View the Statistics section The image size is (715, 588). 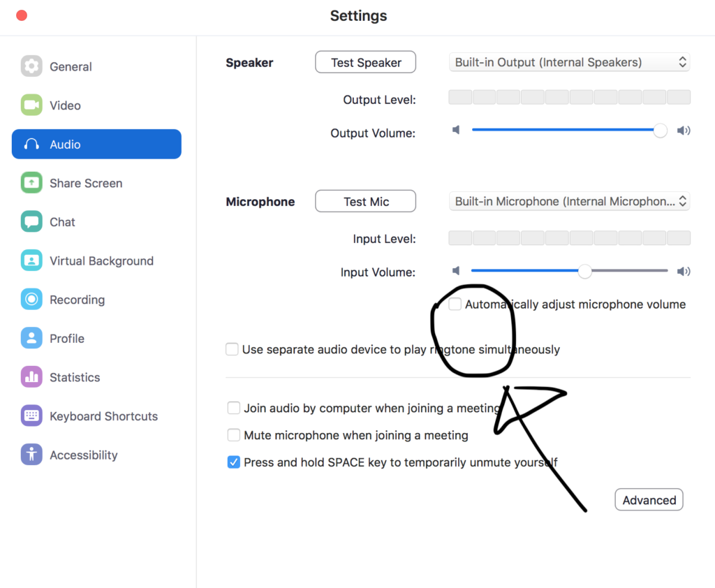click(96, 377)
